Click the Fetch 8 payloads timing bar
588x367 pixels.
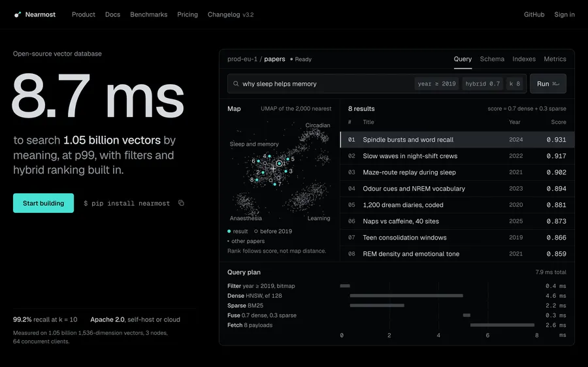click(502, 325)
